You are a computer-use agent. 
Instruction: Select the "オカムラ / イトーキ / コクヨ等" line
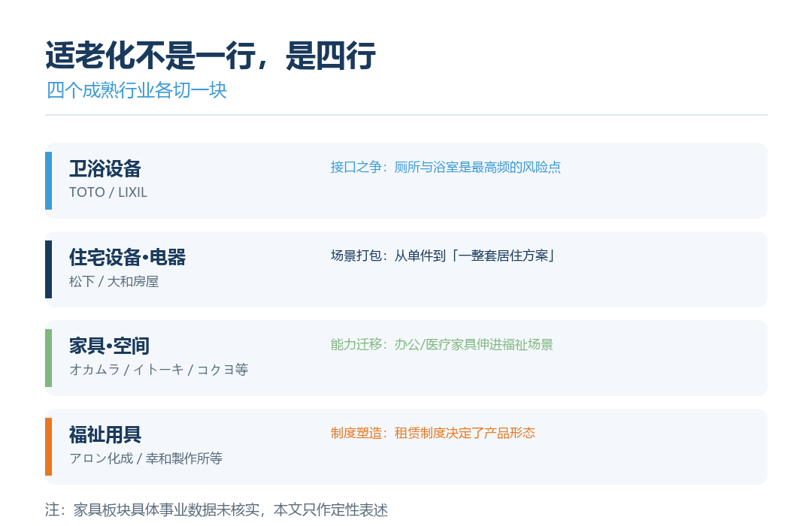pos(159,370)
